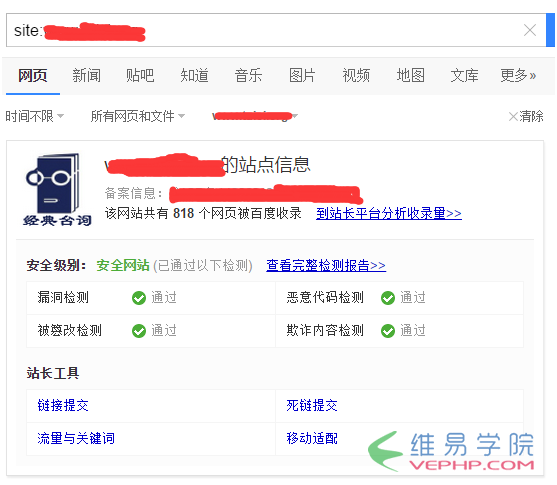Click the 恶意代码检测 label
Screen dimensions: 557x485
point(325,297)
